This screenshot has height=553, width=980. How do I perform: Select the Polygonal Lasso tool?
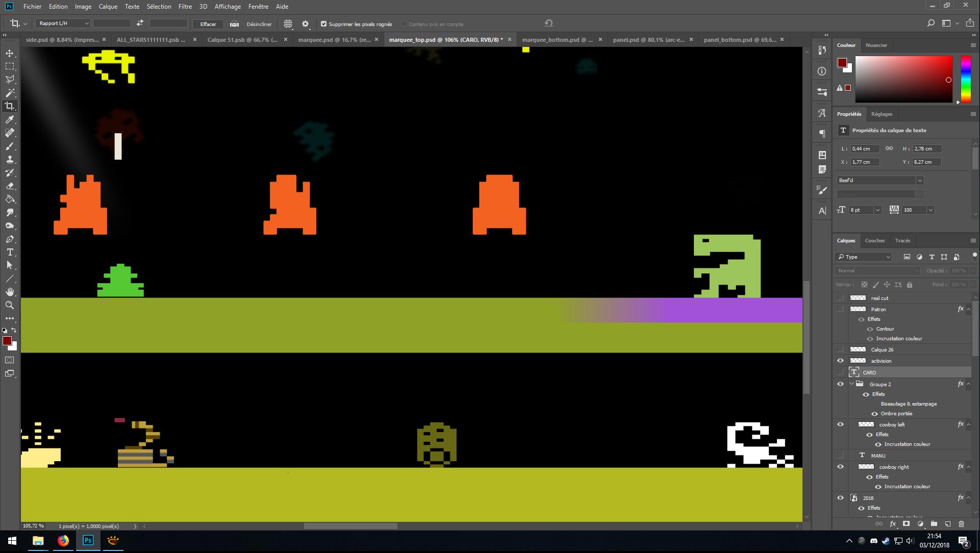click(x=10, y=80)
